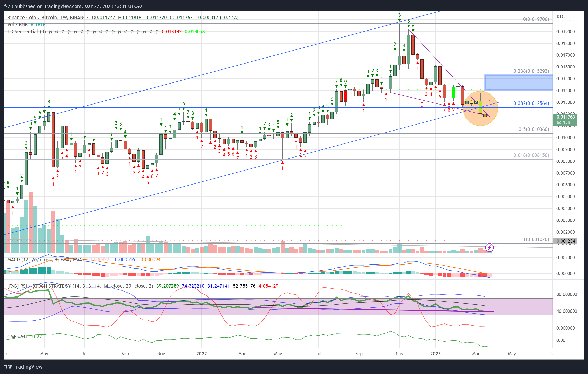Screen dimensions: 588x374
Task: Click the TradingView logo at bottom left
Action: tap(23, 367)
